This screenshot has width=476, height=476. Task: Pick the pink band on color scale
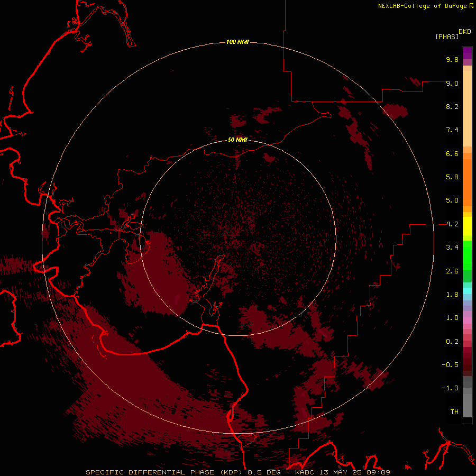pyautogui.click(x=467, y=321)
